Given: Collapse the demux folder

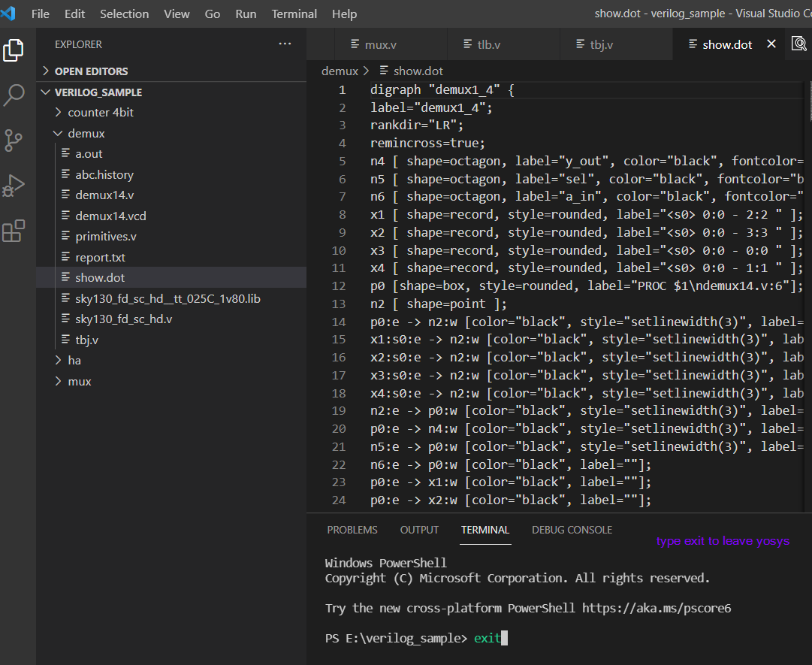Looking at the screenshot, I should coord(58,133).
